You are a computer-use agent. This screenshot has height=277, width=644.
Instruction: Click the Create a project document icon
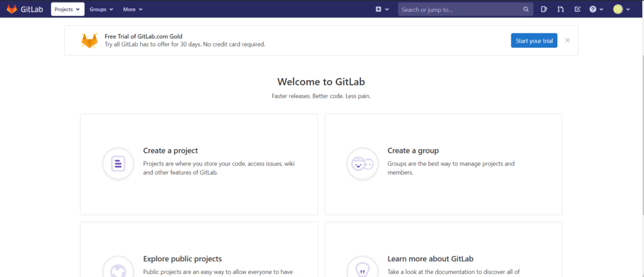coord(118,164)
